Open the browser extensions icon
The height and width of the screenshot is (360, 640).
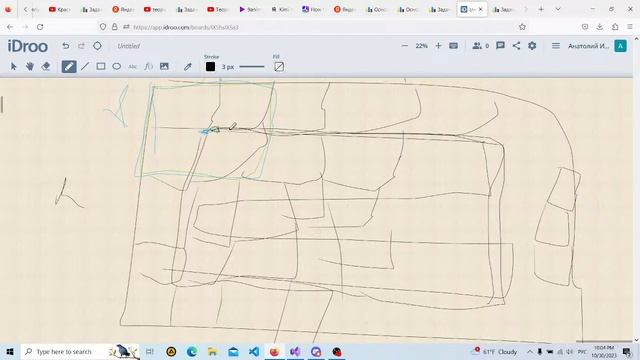point(615,27)
